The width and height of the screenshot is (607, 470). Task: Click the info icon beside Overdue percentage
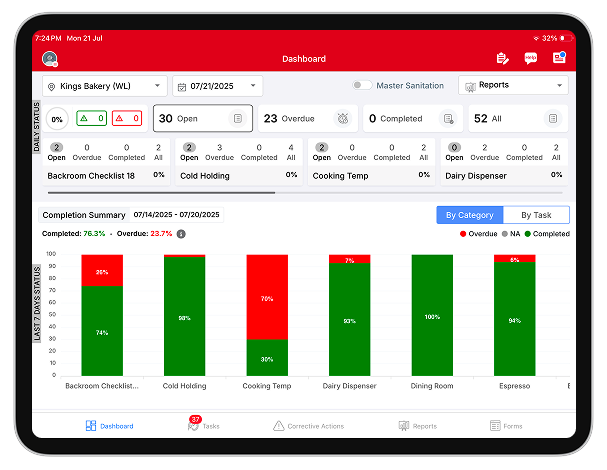click(x=181, y=234)
